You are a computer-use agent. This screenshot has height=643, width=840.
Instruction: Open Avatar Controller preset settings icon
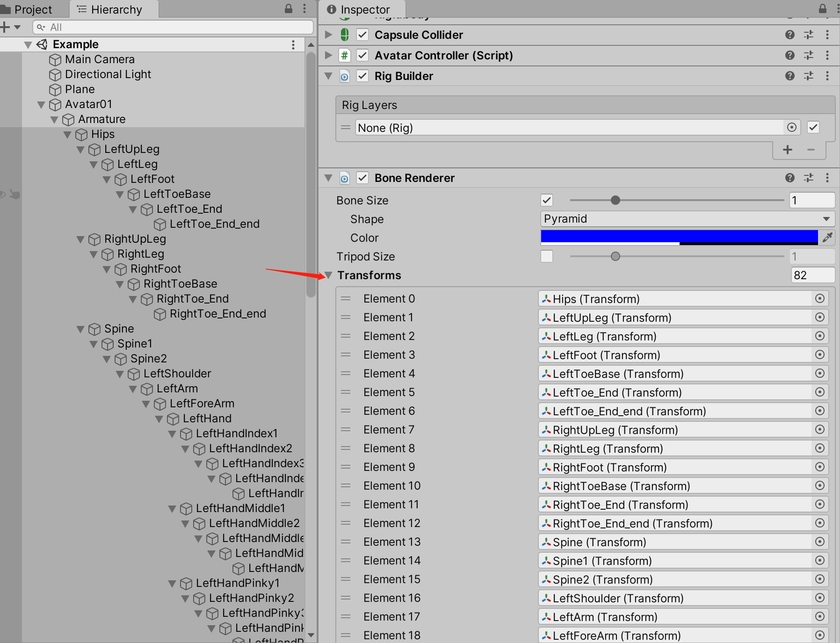(808, 55)
